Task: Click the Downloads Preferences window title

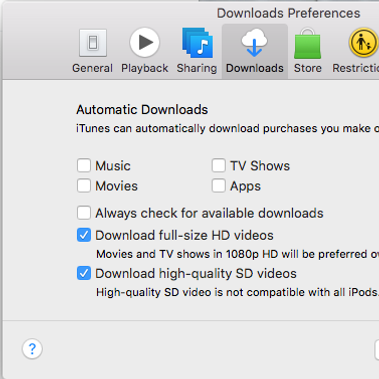Action: pos(288,13)
